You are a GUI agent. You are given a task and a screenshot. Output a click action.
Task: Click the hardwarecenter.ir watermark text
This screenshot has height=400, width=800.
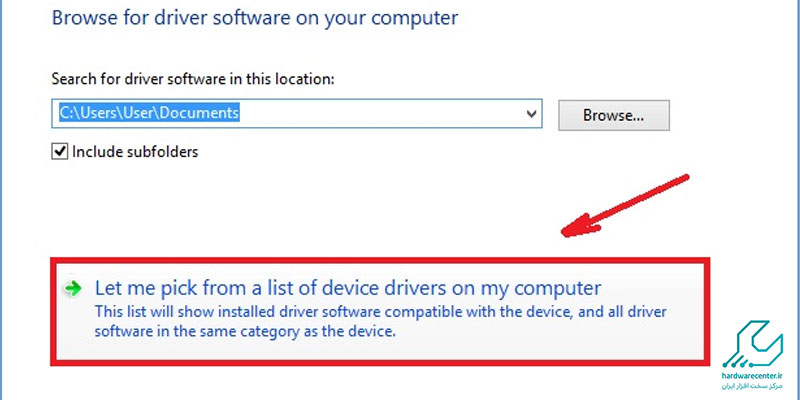click(x=753, y=376)
